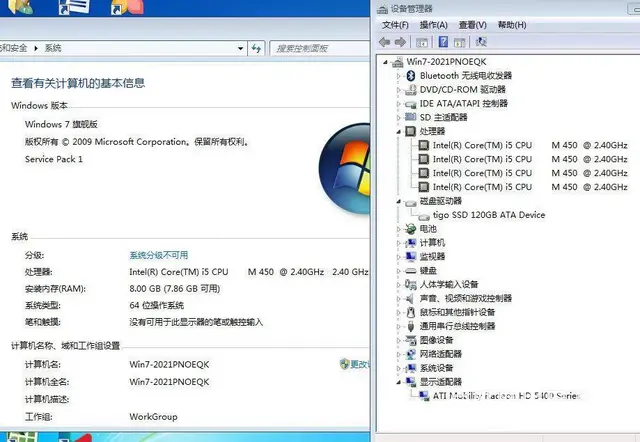Click the Bluetooth symbol icon in device tree
The height and width of the screenshot is (442, 640).
click(x=411, y=76)
